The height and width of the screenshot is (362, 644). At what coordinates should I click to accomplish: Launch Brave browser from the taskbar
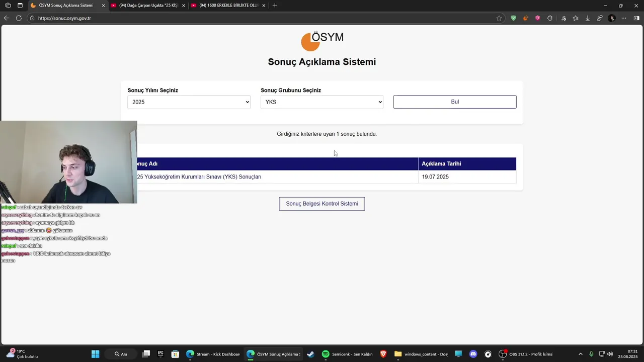pyautogui.click(x=383, y=354)
